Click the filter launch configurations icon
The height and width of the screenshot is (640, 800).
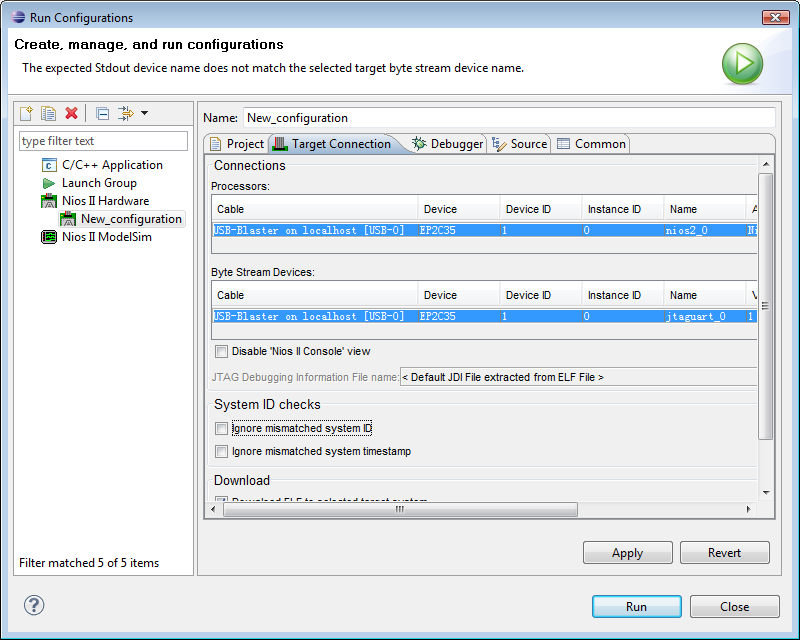[126, 113]
